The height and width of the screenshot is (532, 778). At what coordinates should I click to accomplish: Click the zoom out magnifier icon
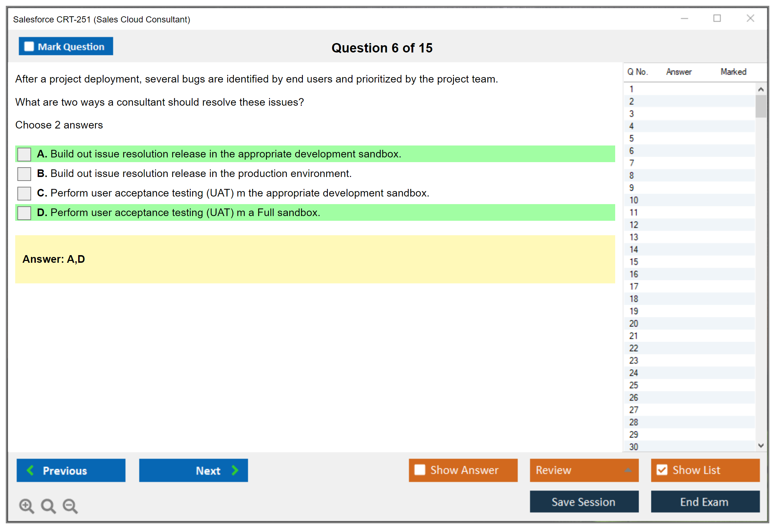coord(70,506)
